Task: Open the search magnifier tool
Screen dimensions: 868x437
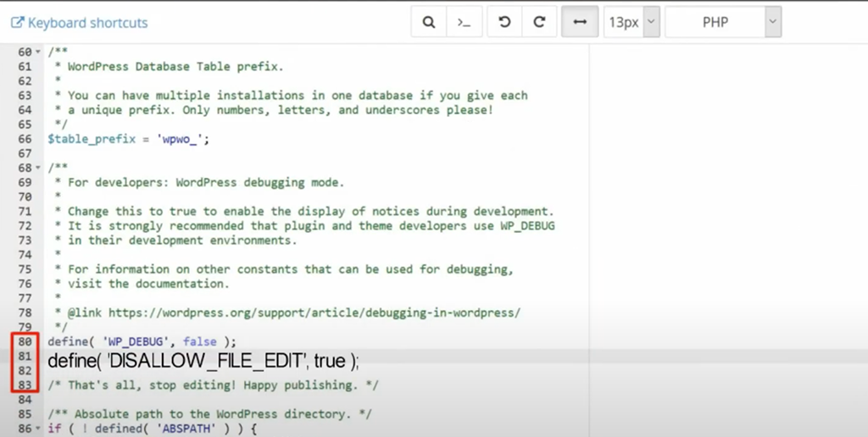Action: coord(430,23)
